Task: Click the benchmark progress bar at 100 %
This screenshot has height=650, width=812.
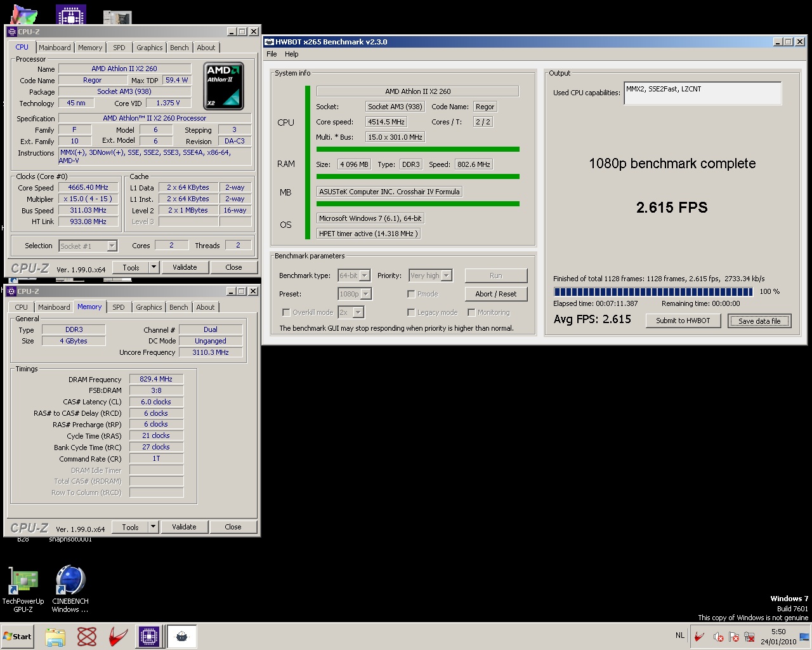Action: [x=653, y=291]
